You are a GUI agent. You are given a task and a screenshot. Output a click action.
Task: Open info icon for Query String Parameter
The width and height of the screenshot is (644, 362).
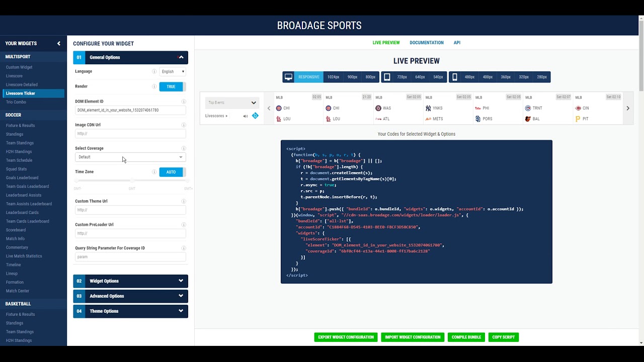point(184,248)
